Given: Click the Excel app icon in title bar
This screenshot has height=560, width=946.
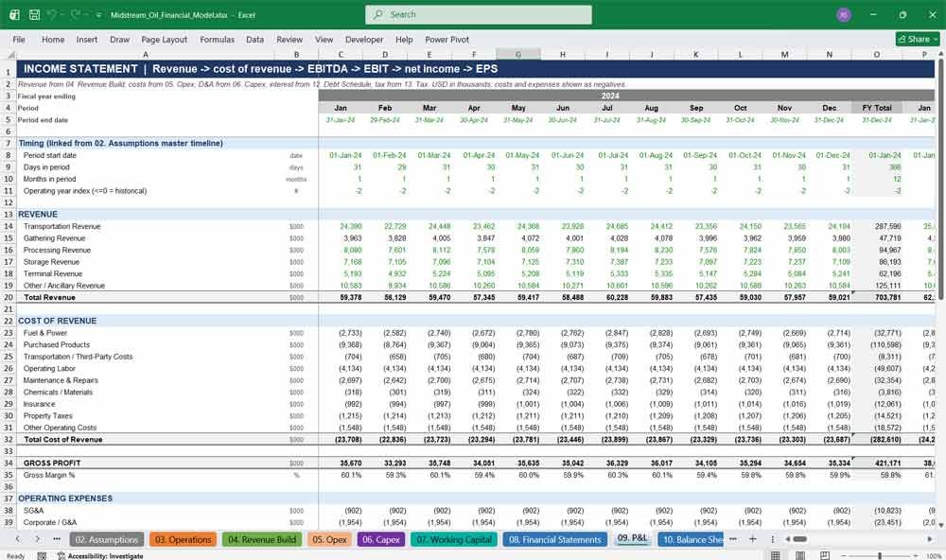Looking at the screenshot, I should (x=14, y=14).
